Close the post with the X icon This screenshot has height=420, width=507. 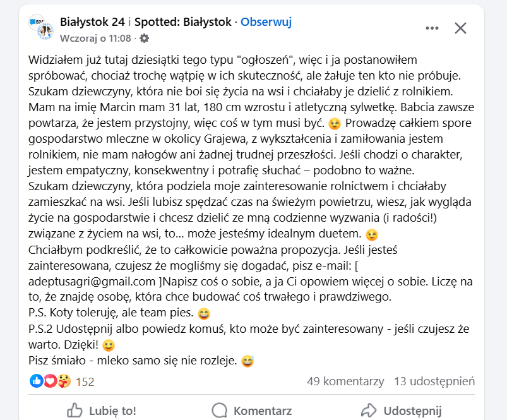[461, 28]
